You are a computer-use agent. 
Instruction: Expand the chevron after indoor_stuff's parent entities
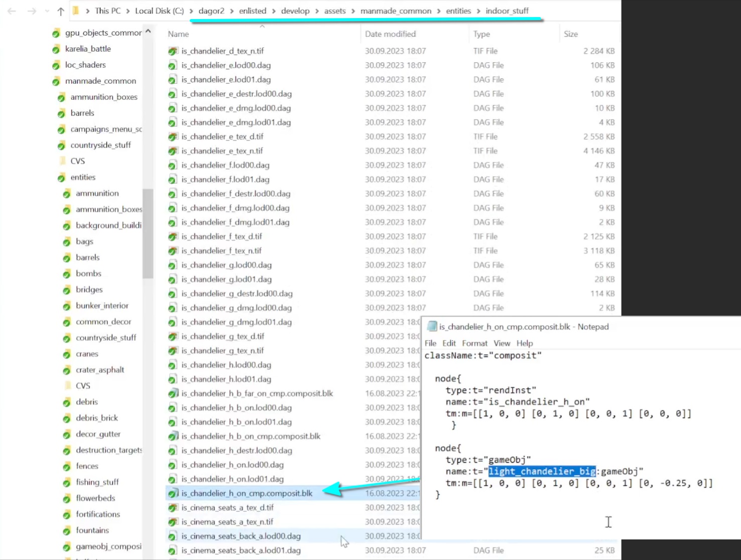pos(478,11)
